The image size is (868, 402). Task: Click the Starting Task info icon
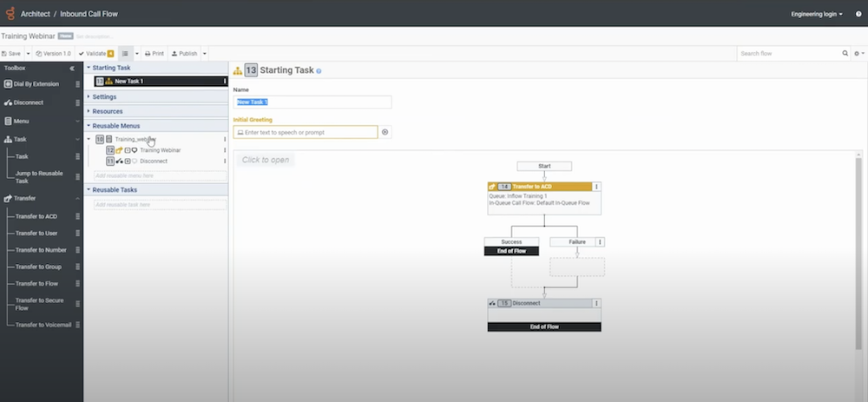click(x=319, y=71)
